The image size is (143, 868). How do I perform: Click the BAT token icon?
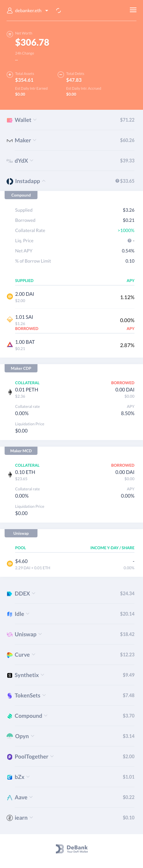[x=10, y=344]
